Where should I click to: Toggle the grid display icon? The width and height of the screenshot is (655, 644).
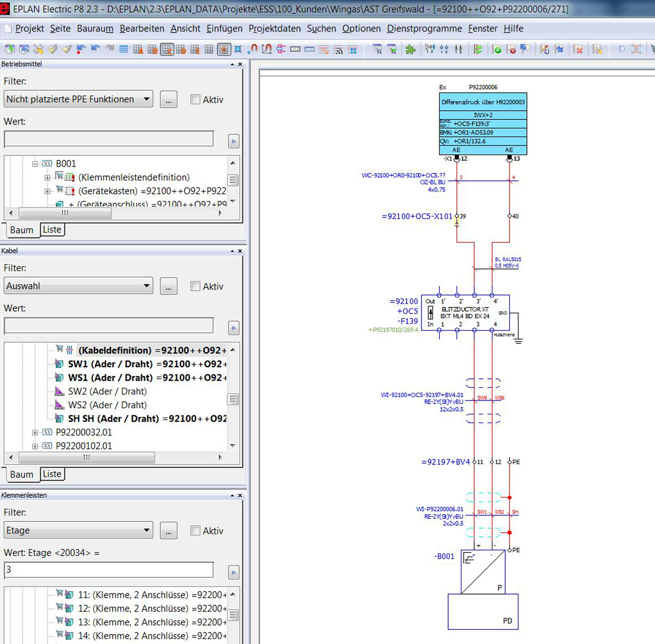point(124,49)
